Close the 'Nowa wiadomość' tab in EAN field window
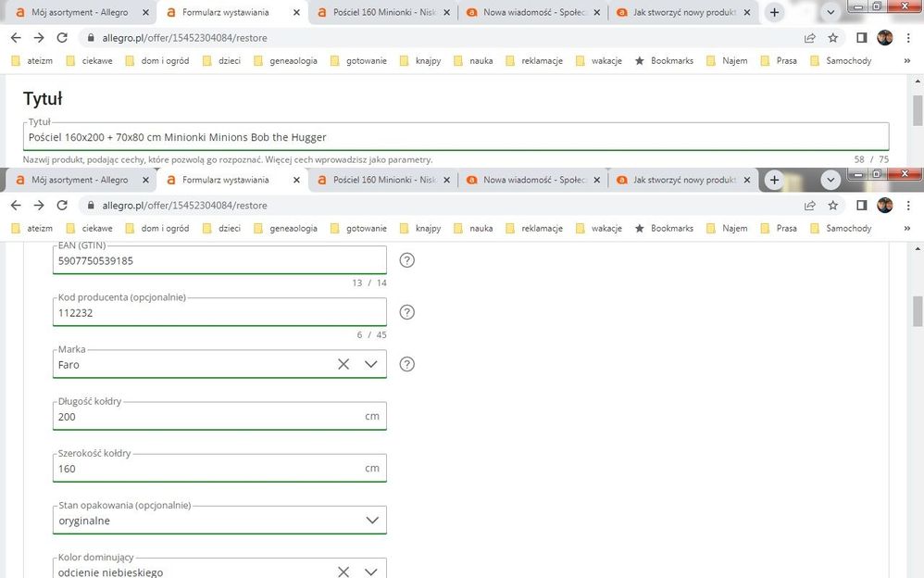924x578 pixels. point(597,180)
